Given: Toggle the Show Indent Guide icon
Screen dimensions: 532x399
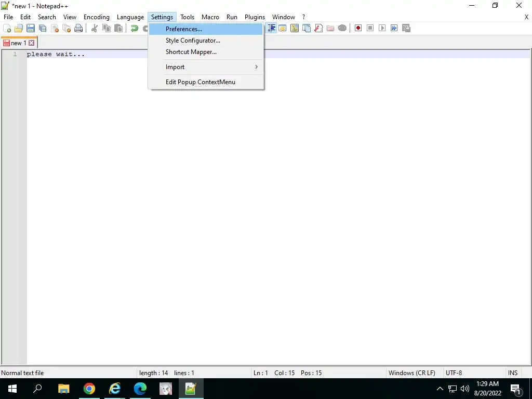Looking at the screenshot, I should point(271,28).
